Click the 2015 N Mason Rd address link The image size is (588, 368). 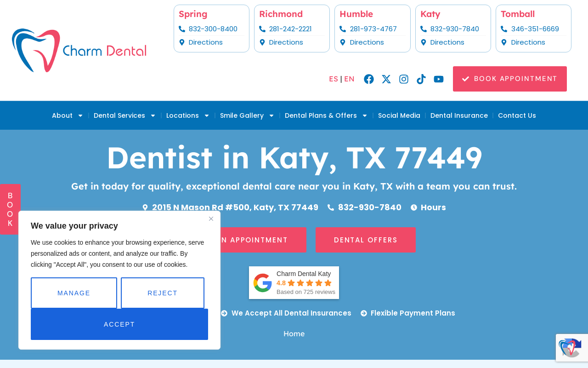point(235,207)
